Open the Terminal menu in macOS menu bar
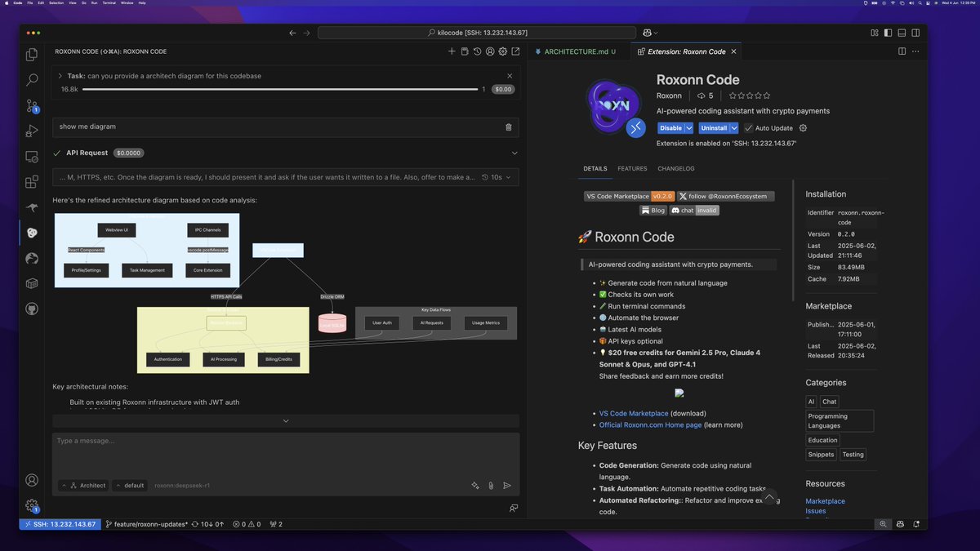Screen dimensions: 980x551 pos(108,3)
